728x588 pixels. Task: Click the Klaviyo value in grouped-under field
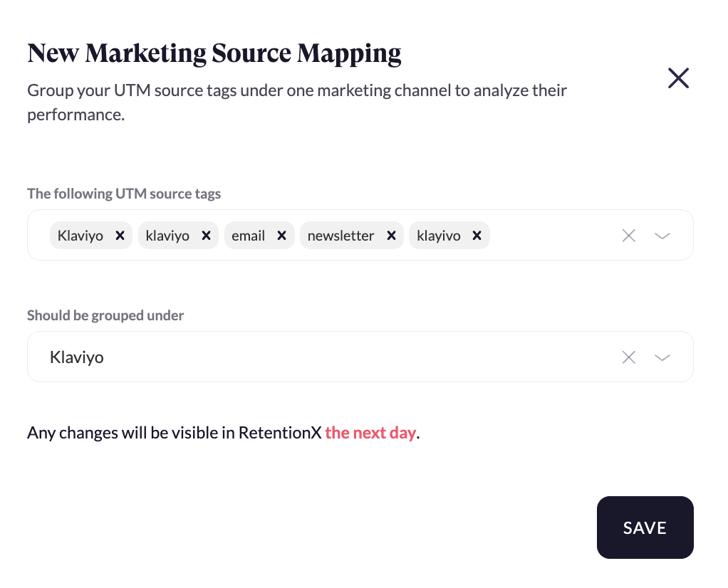click(x=77, y=357)
